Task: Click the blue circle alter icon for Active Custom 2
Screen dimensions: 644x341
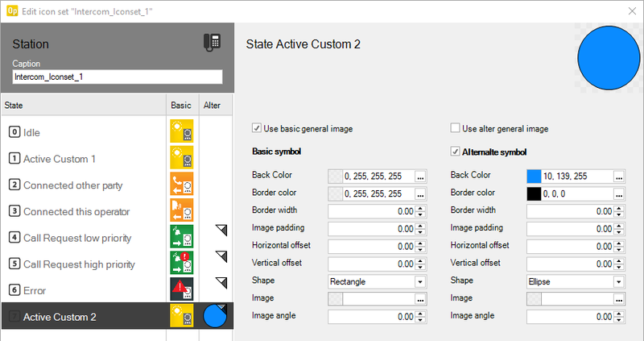Action: click(215, 317)
